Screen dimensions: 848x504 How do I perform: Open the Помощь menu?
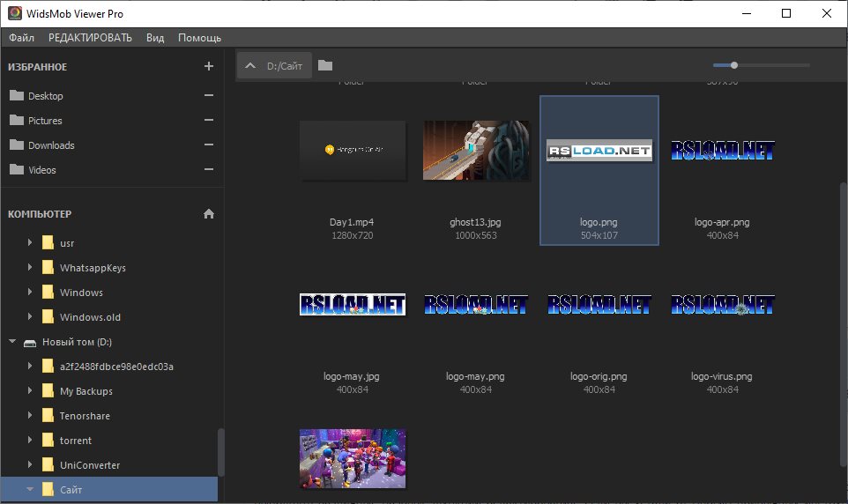(199, 37)
